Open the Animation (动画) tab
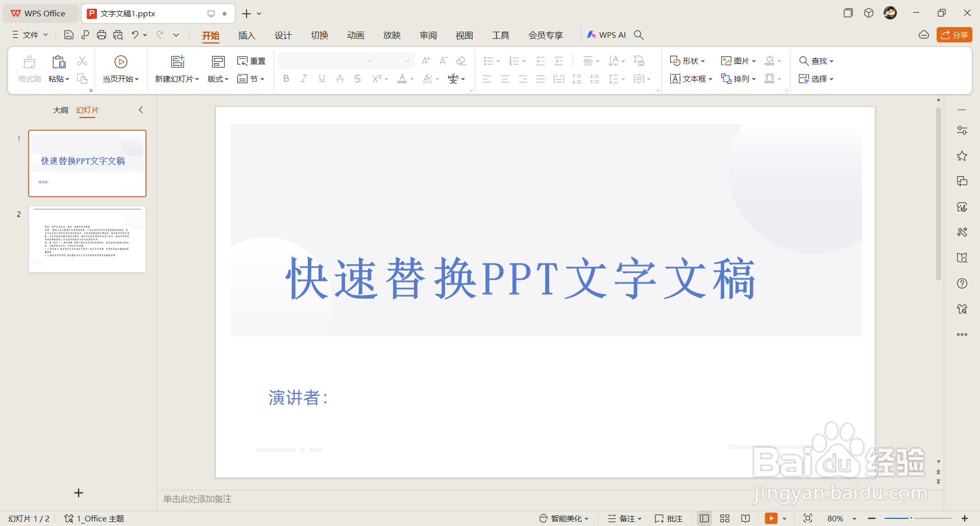 point(356,35)
